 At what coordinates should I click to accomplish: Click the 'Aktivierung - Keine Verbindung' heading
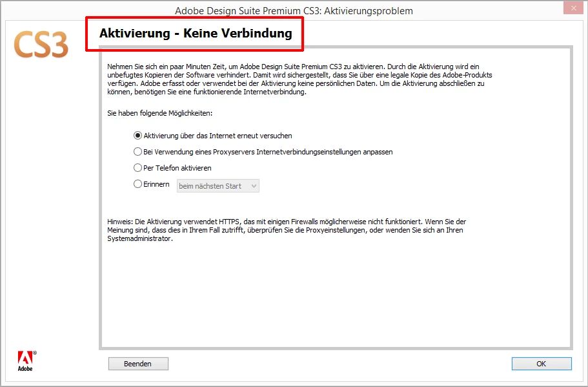196,34
